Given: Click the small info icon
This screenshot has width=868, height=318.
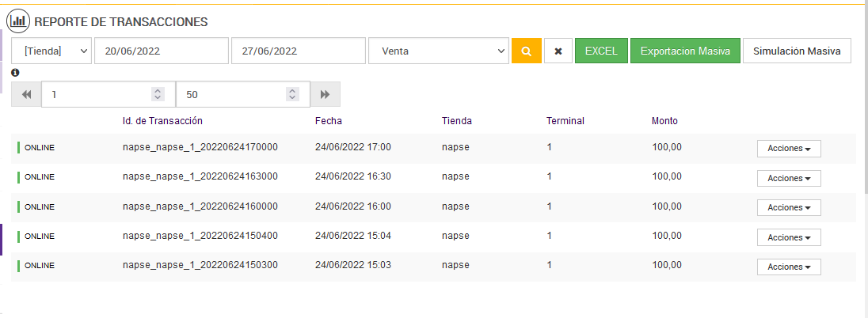Looking at the screenshot, I should pyautogui.click(x=15, y=73).
